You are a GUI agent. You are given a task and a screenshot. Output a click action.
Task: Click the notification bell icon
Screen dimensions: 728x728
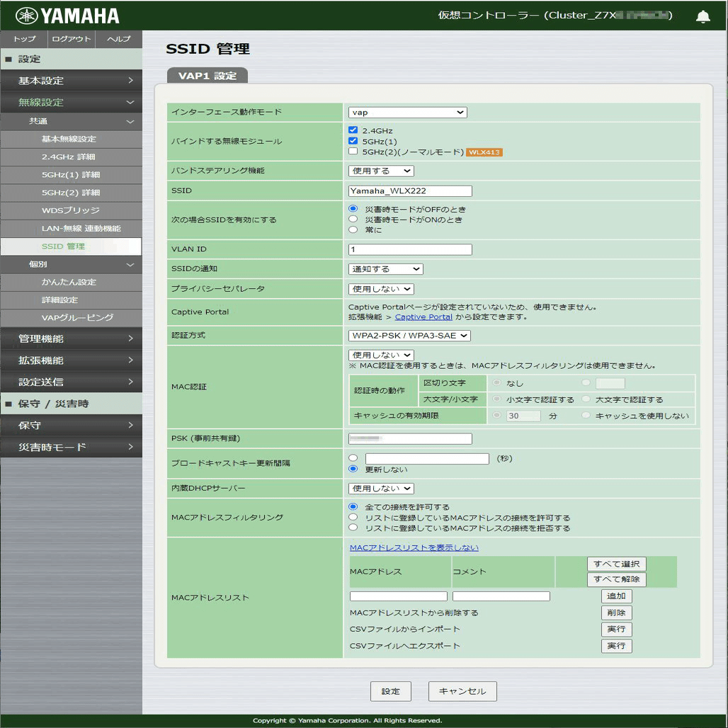coord(703,15)
